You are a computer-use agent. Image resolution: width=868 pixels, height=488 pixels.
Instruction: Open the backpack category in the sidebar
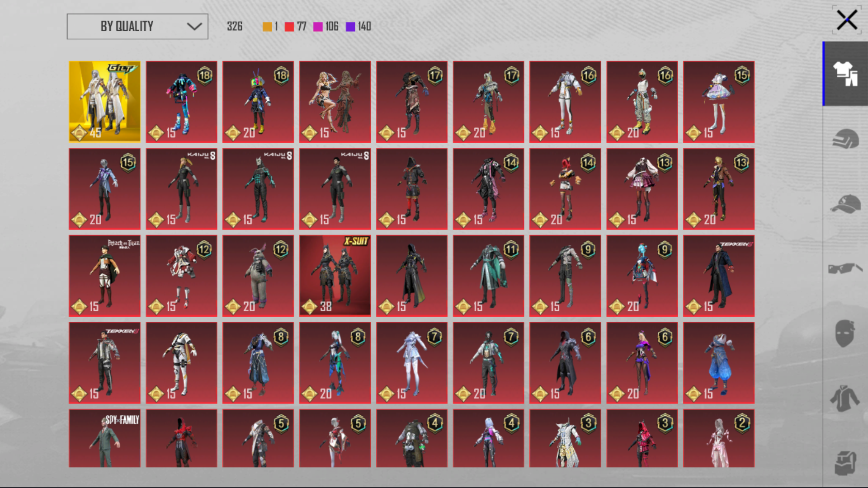coord(845,463)
